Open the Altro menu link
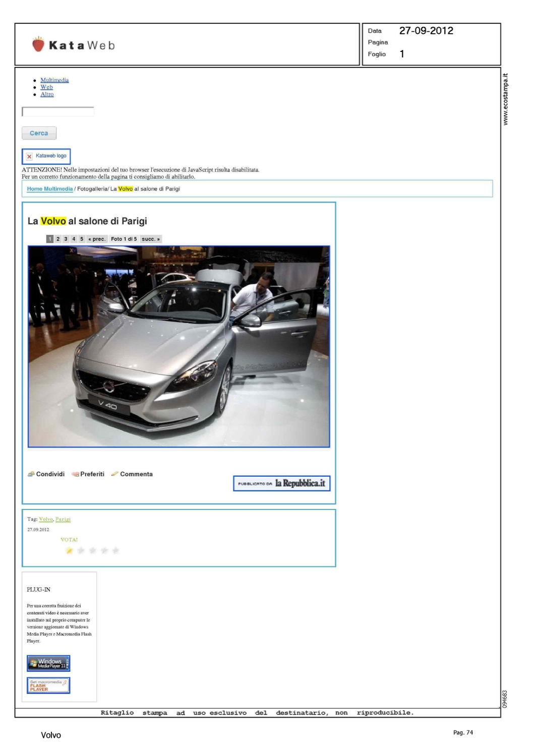The height and width of the screenshot is (756, 539). tap(47, 94)
